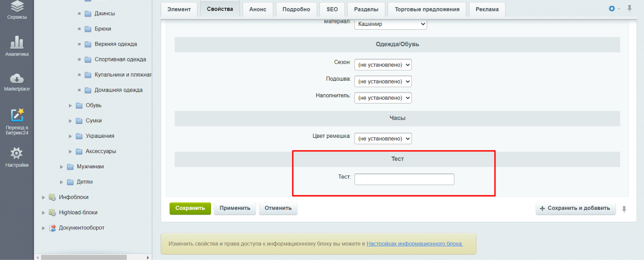Viewport: 644px width, 260px height.
Task: Expand the Украшения tree node arrow
Action: tap(70, 136)
